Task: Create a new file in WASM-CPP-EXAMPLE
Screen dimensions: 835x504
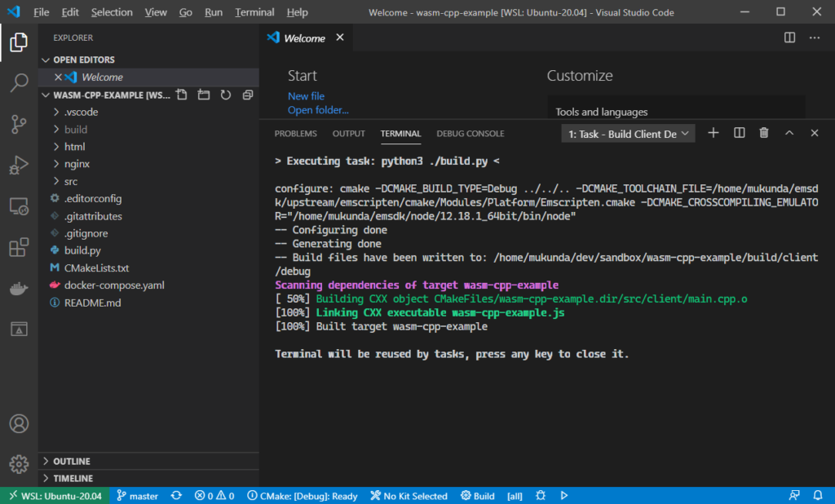Action: pos(182,95)
